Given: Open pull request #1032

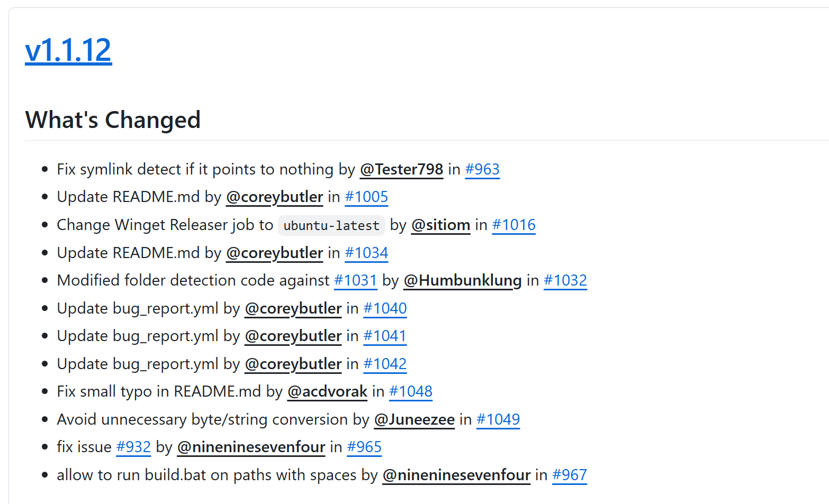Looking at the screenshot, I should click(x=565, y=280).
